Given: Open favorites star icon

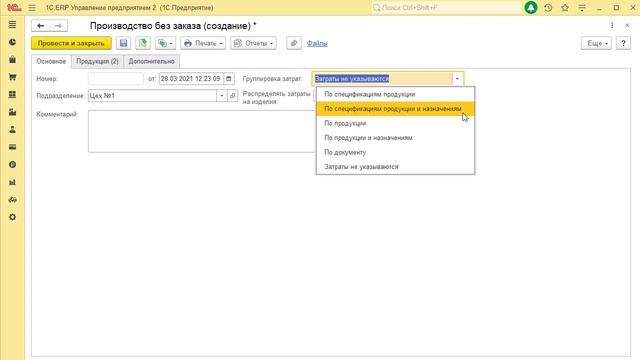Looking at the screenshot, I should click(565, 8).
